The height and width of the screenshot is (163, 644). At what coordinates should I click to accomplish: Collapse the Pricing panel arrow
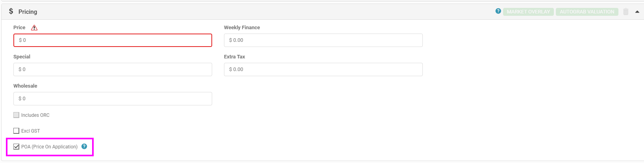coord(637,12)
